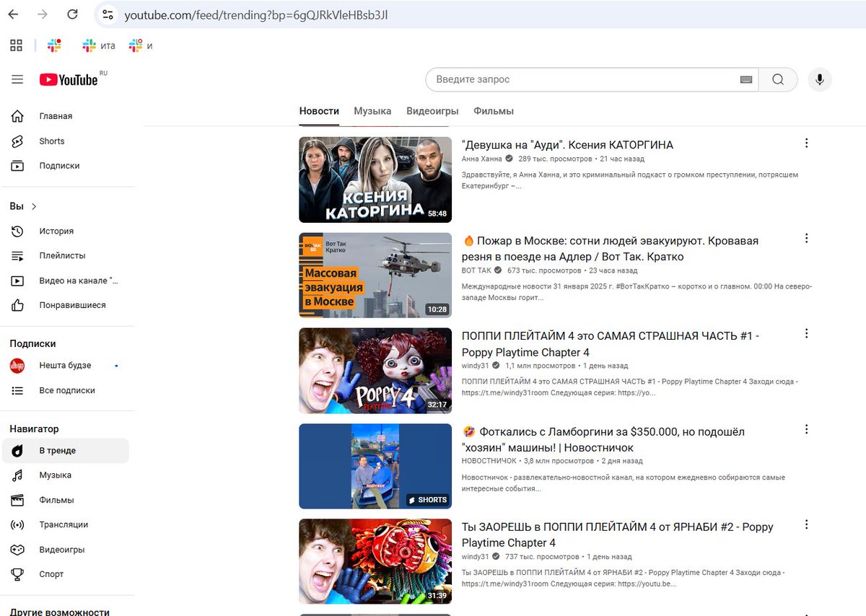Screen dimensions: 866x616
Task: Open options menu for Пожар в Москве video
Action: 807,238
